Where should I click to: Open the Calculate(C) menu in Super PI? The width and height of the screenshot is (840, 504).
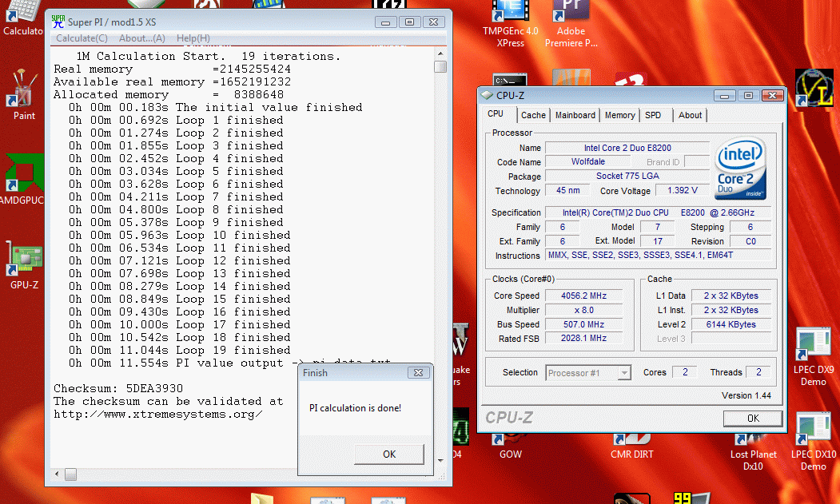tap(82, 38)
